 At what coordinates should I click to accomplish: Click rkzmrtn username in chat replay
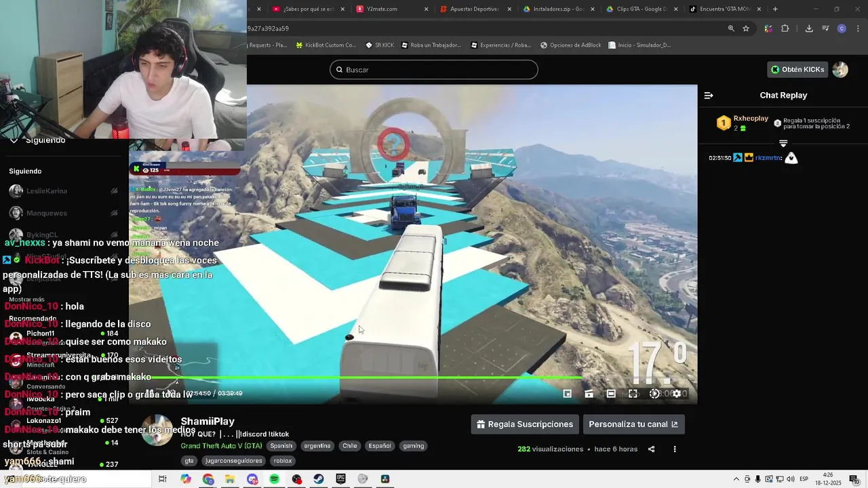click(768, 158)
